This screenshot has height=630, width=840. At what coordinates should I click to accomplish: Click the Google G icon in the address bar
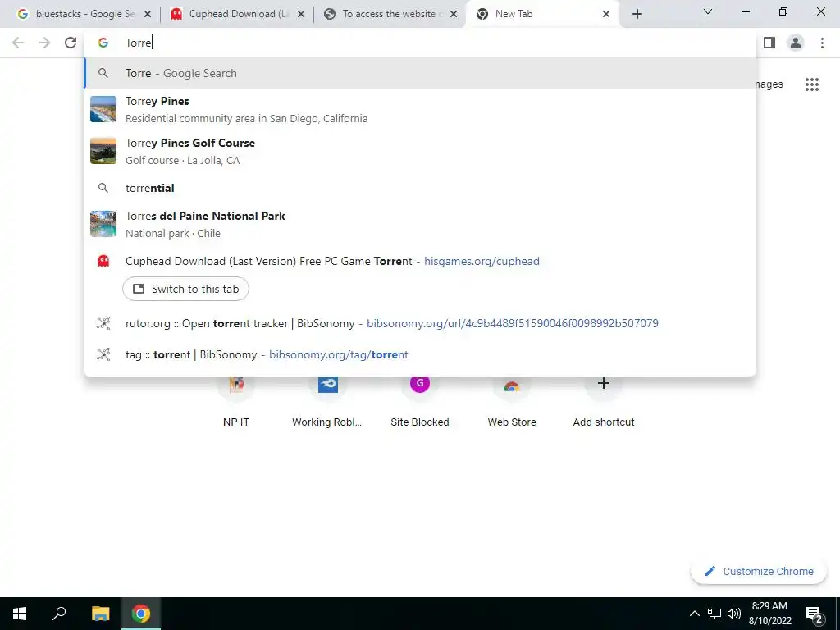[103, 43]
